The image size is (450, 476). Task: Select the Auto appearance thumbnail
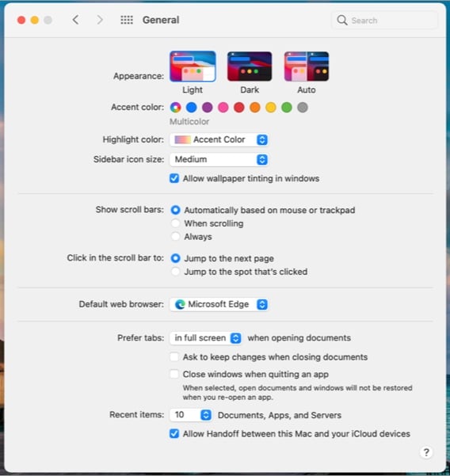coord(307,67)
